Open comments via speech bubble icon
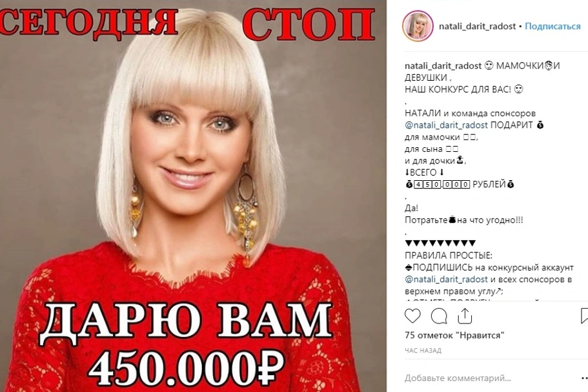Screen dimensions: 588x392 coord(439,316)
